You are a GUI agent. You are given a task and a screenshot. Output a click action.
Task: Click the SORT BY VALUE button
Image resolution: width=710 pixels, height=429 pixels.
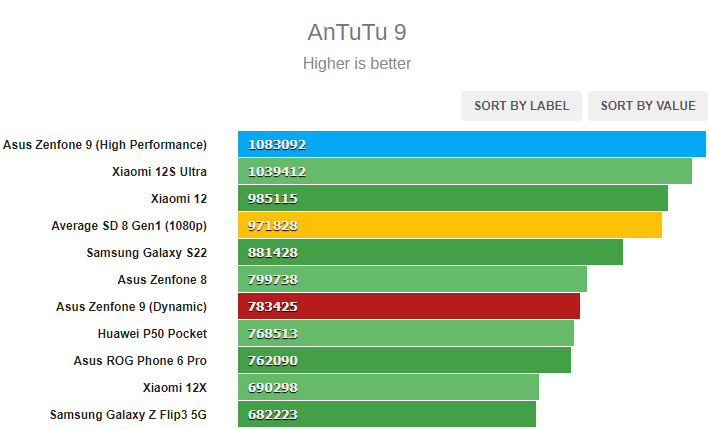648,106
